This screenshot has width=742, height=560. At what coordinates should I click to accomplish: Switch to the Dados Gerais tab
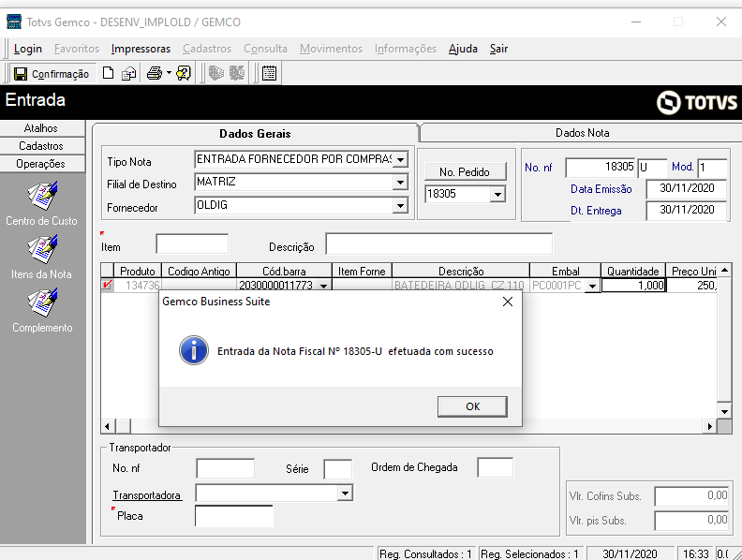coord(255,133)
